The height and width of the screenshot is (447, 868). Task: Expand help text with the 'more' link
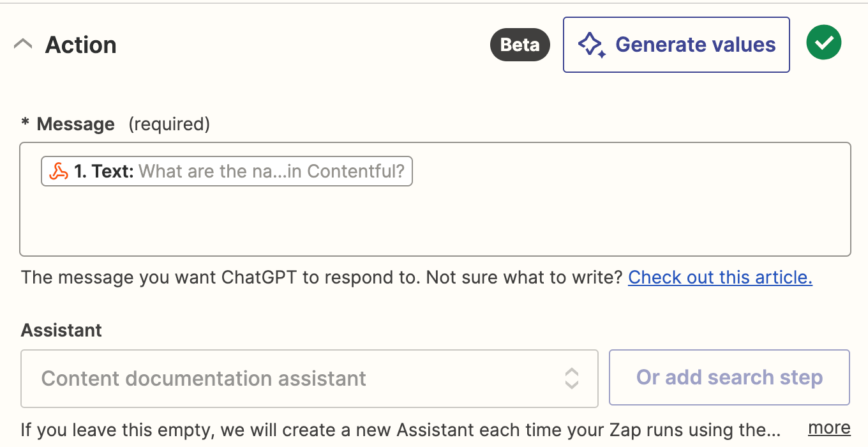click(829, 427)
